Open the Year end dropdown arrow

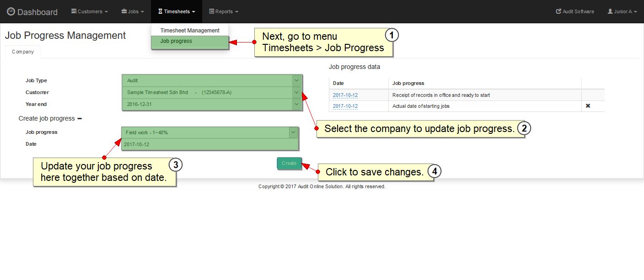pyautogui.click(x=296, y=104)
